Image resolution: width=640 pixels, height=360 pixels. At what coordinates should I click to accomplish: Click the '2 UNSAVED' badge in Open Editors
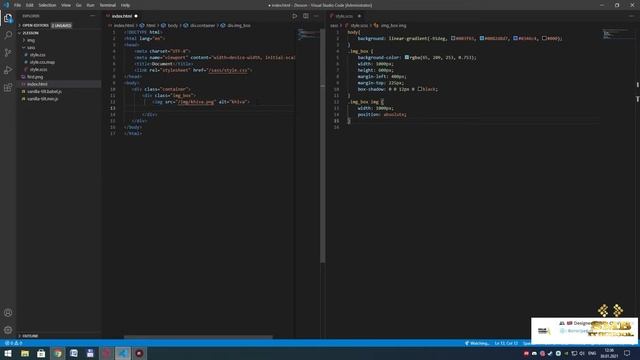click(x=61, y=25)
